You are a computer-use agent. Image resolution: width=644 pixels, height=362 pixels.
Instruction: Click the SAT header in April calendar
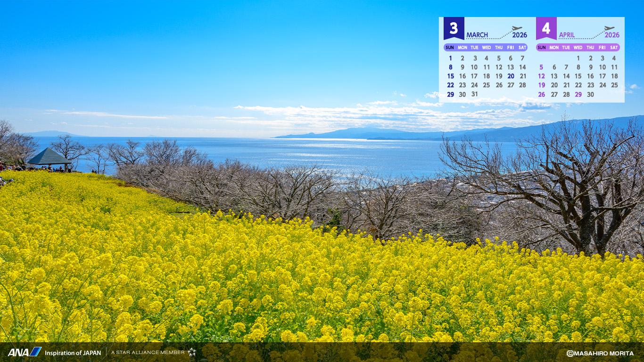[x=614, y=48]
